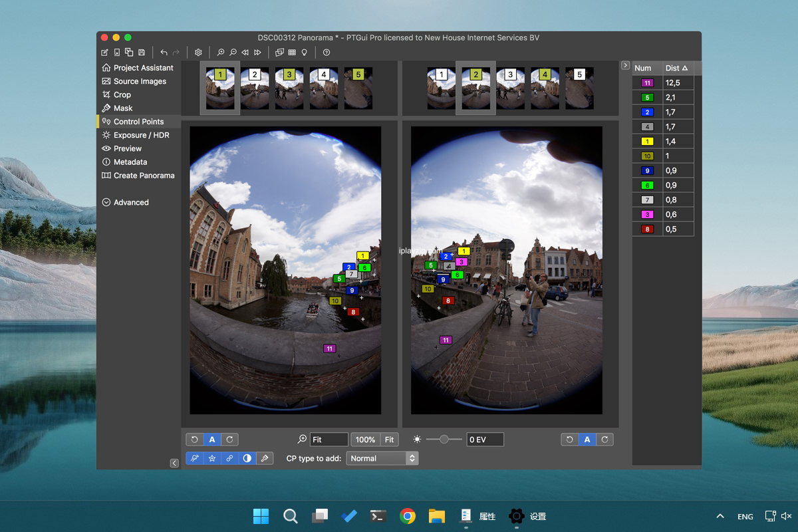Open the CP type to add dropdown
The height and width of the screenshot is (532, 798).
(x=382, y=458)
